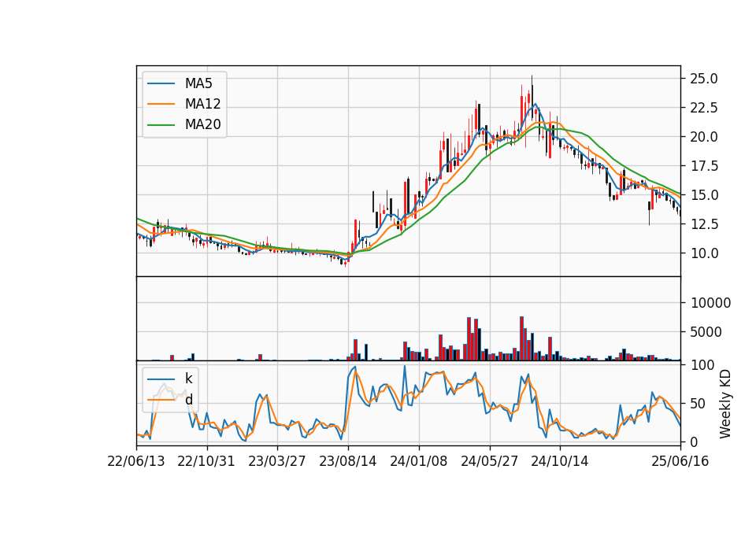Click the 22/06/13 date tick label
This screenshot has height=543, width=756.
tap(136, 461)
